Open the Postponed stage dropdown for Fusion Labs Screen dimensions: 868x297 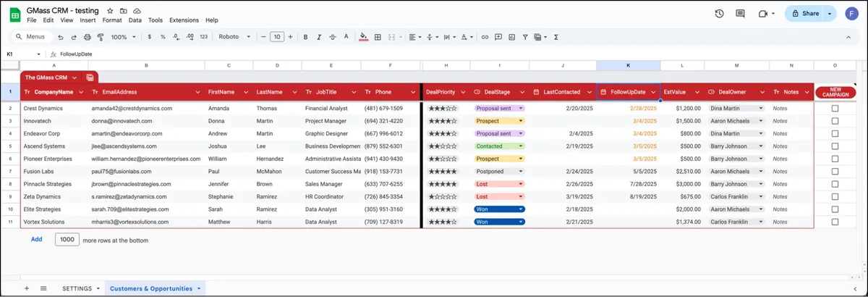point(522,172)
